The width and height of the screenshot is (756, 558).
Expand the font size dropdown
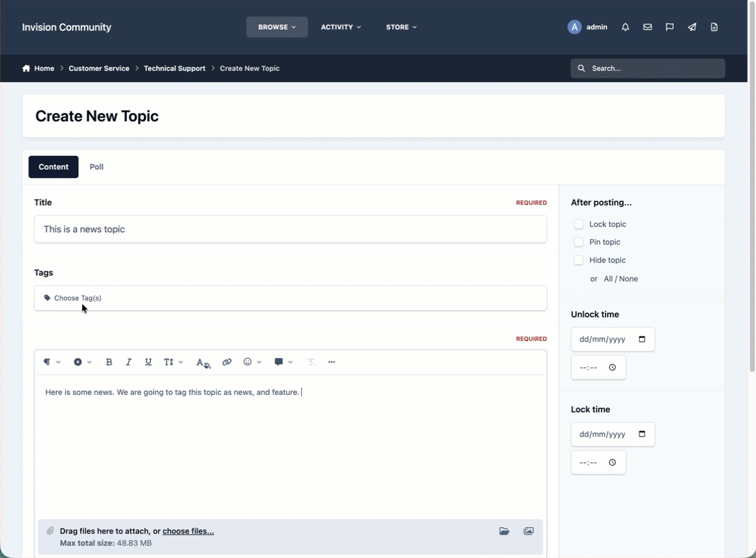point(174,362)
